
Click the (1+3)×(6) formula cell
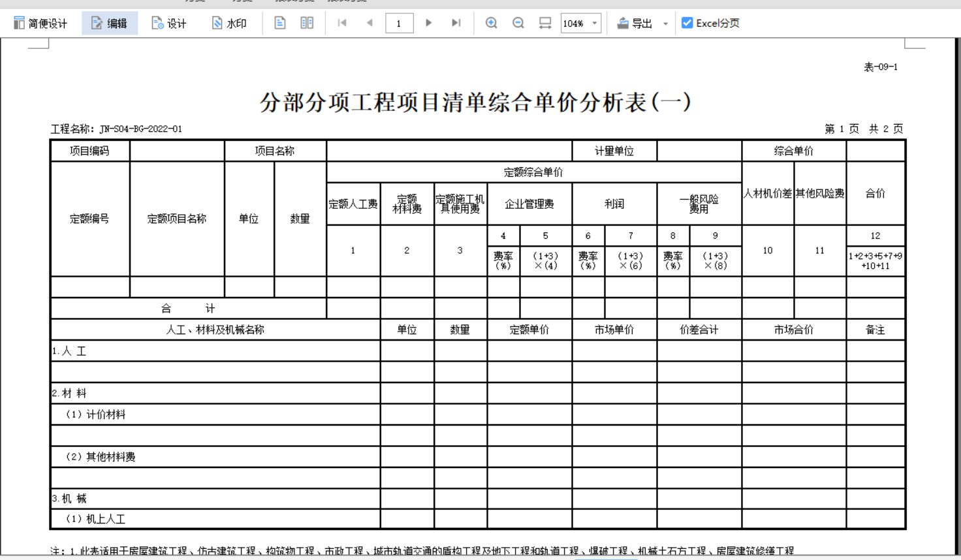tap(631, 260)
